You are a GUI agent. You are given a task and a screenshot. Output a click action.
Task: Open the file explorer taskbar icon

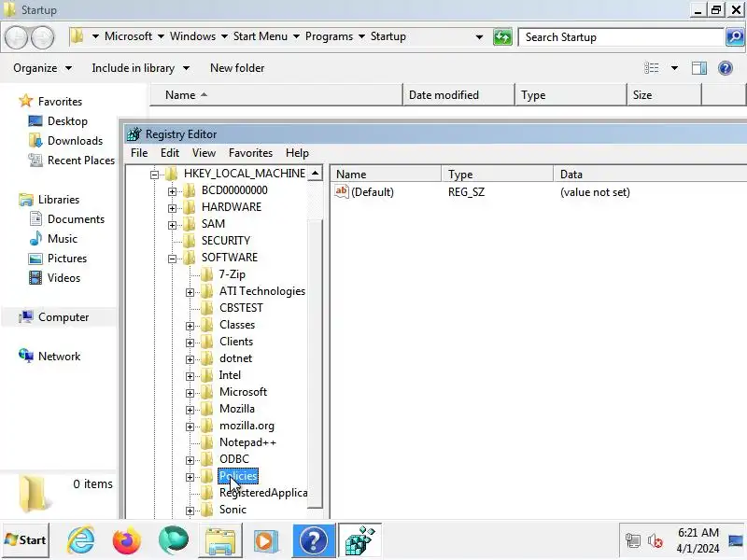(220, 540)
